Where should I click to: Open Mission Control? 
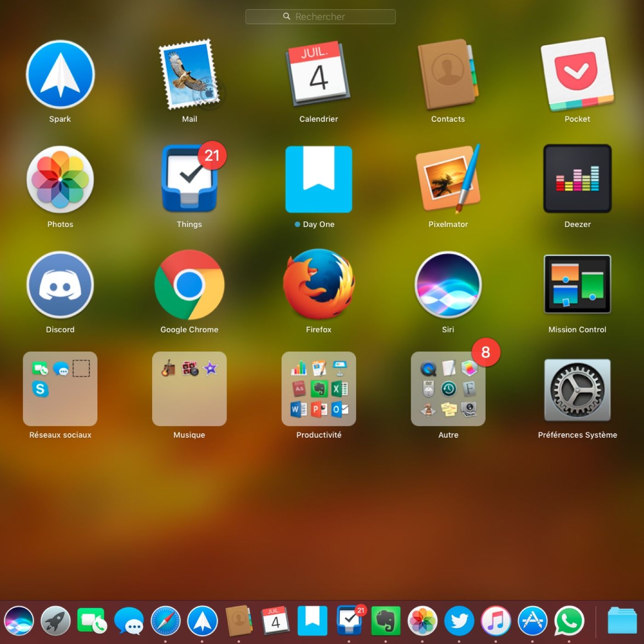577,284
